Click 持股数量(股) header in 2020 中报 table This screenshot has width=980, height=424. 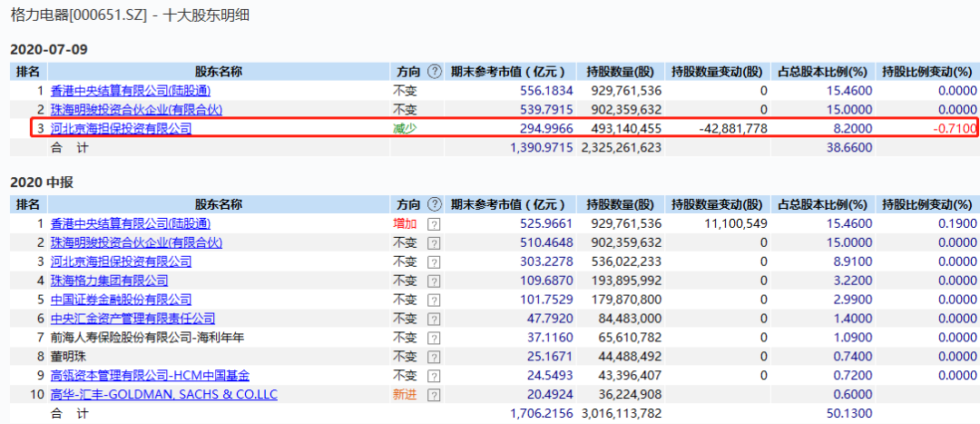(x=620, y=204)
